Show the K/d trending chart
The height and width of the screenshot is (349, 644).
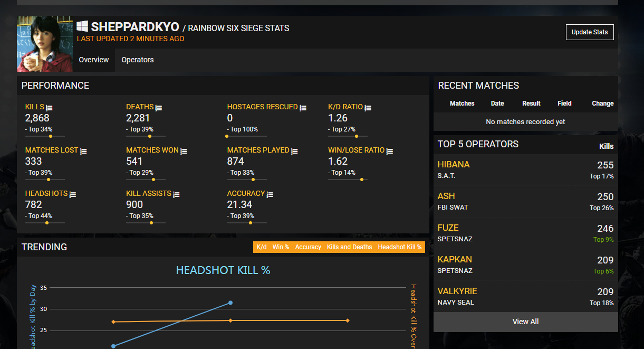point(261,247)
